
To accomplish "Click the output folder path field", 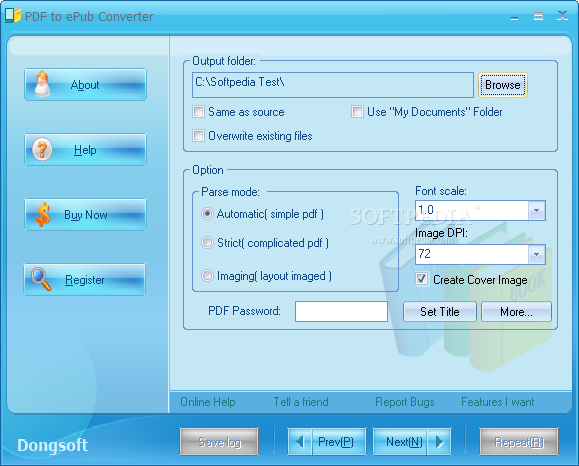I will [x=333, y=85].
